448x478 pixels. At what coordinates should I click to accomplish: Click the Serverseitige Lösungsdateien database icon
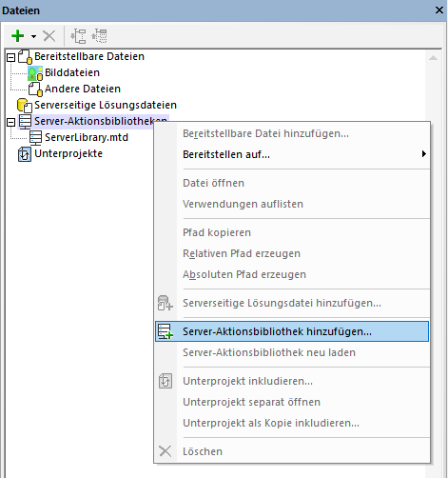(25, 106)
